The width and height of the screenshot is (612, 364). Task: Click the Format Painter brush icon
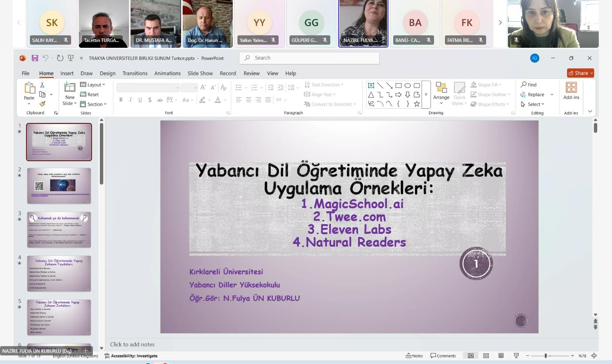(42, 104)
